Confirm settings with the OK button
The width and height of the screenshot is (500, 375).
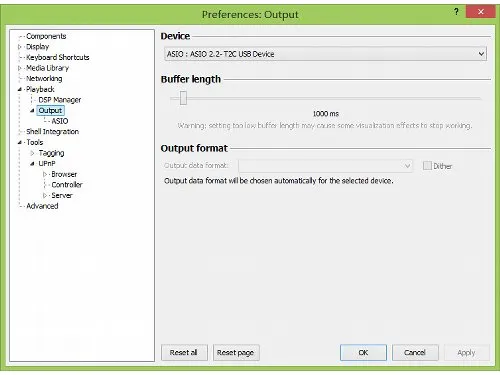363,352
